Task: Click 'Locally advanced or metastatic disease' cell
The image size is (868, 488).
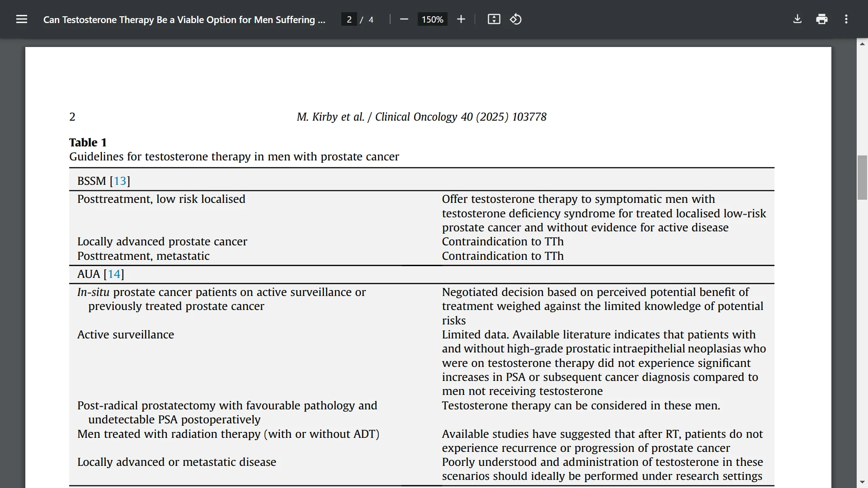Action: coord(177,462)
